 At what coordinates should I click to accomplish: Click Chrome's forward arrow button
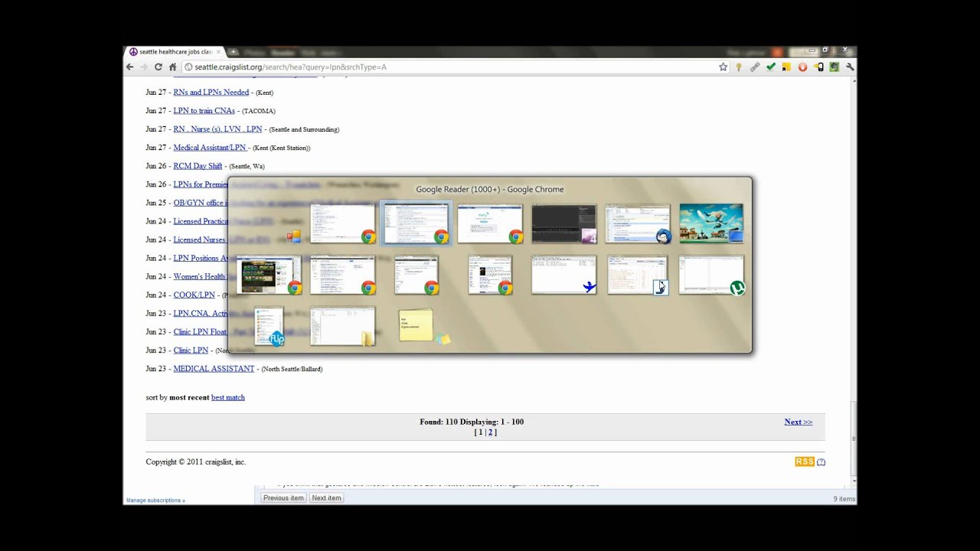click(x=144, y=67)
